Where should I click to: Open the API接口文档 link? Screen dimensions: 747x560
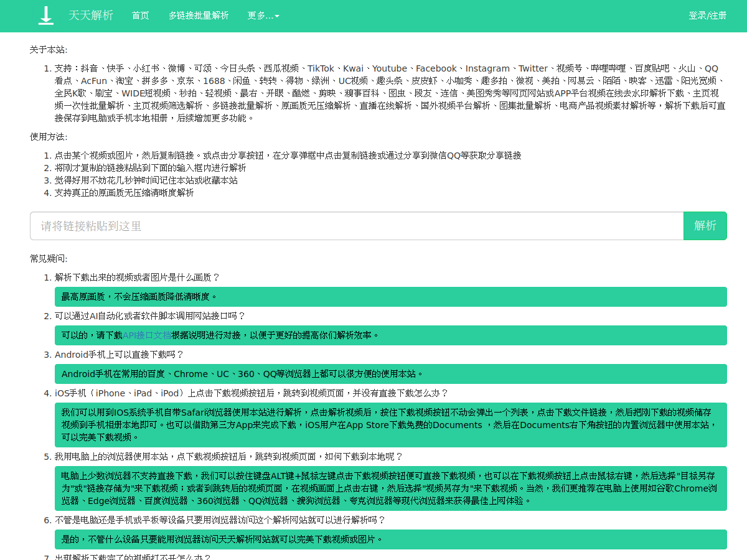(x=147, y=335)
